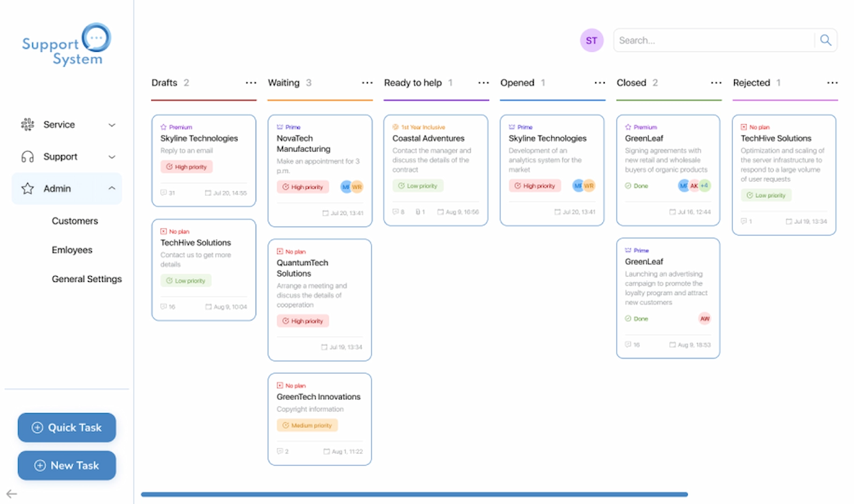Click the New Task button
Image resolution: width=854 pixels, height=504 pixels.
tap(67, 465)
